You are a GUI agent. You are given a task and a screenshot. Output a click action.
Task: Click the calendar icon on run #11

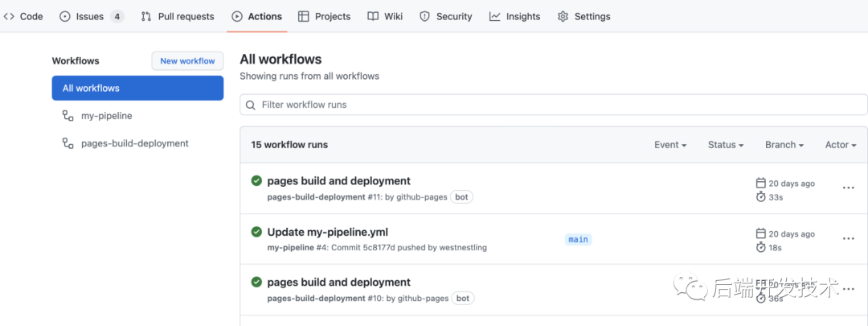[760, 183]
